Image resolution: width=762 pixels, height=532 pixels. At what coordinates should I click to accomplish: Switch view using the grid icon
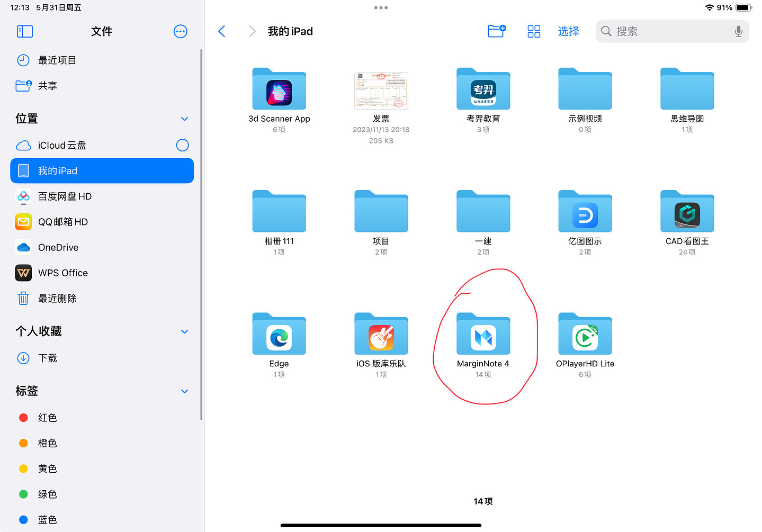coord(534,32)
